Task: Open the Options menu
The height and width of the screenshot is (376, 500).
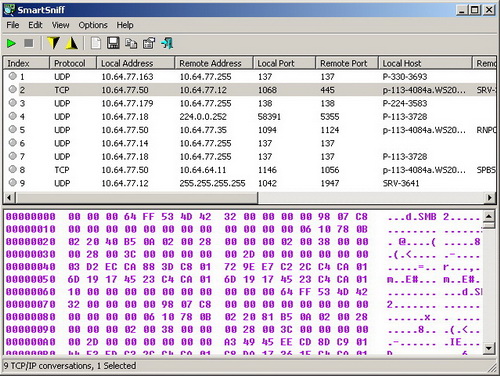Action: tap(93, 25)
